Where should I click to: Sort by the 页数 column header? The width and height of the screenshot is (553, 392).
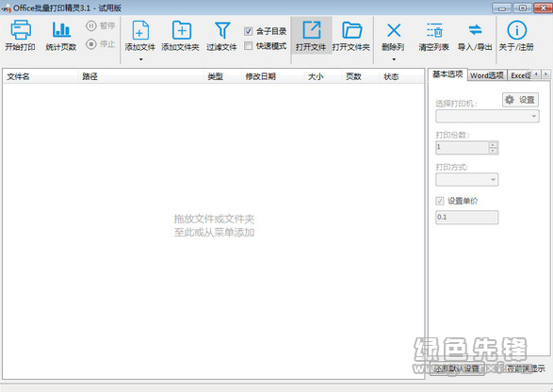click(360, 76)
